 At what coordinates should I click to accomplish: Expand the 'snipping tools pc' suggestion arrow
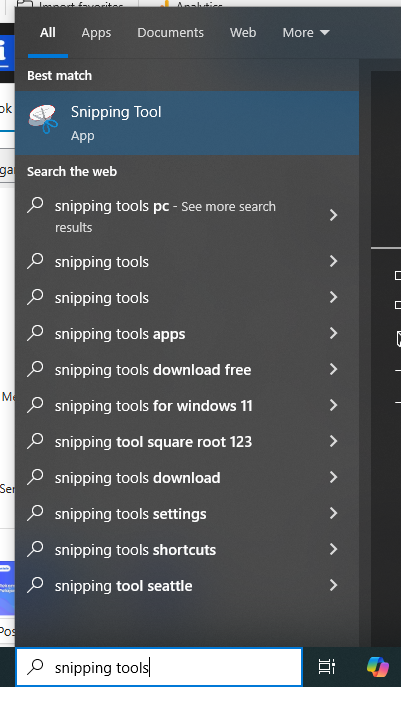click(x=333, y=215)
